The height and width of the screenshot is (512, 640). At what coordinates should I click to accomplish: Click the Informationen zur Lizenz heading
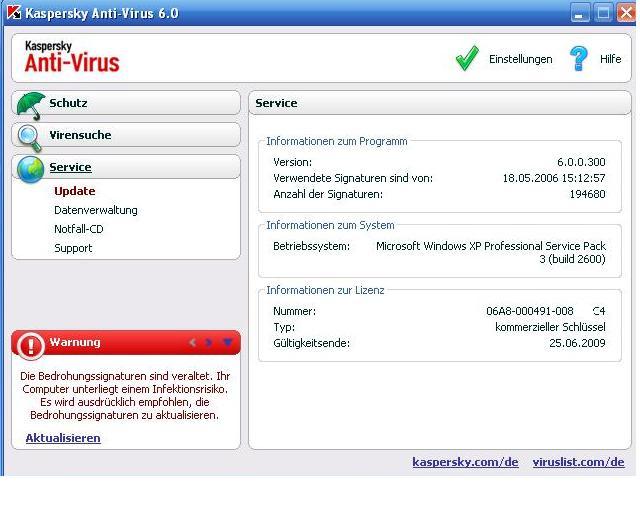pos(325,290)
